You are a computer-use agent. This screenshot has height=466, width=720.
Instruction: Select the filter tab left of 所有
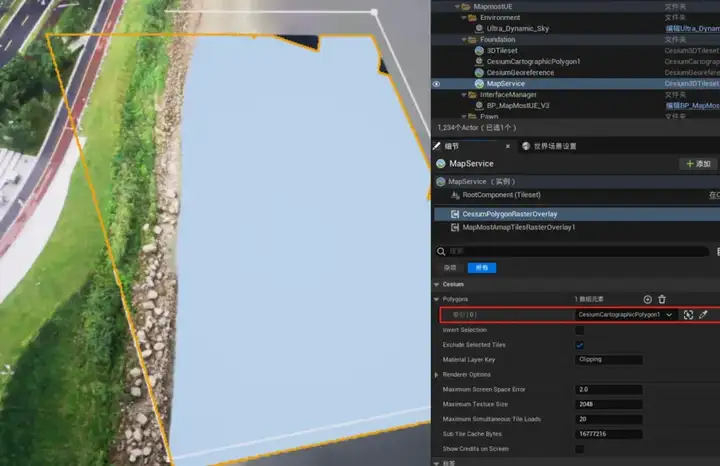click(450, 268)
